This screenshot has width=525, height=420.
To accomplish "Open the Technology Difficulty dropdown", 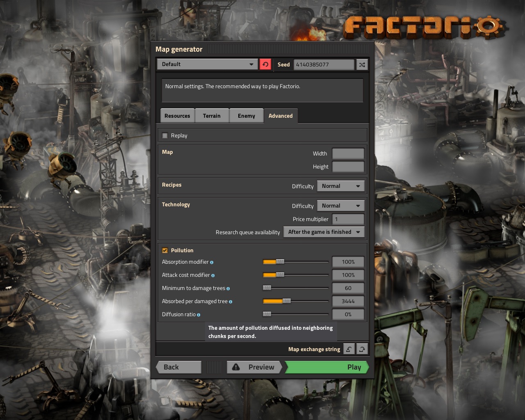I will coord(340,206).
